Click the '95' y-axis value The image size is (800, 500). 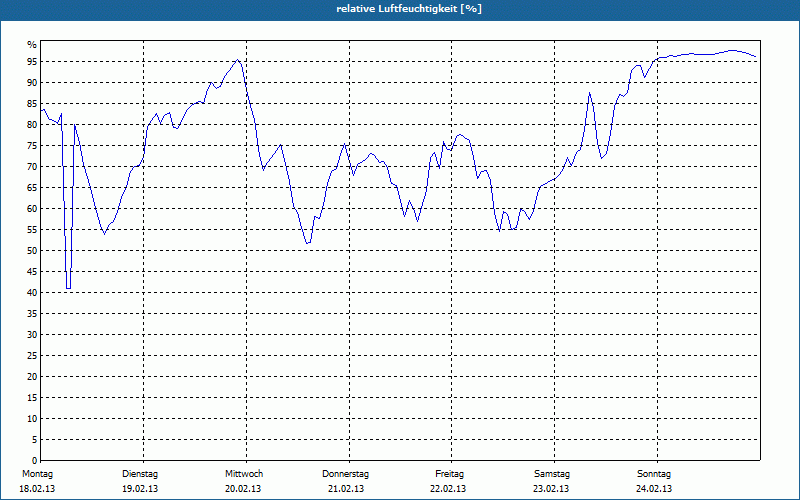coord(32,62)
